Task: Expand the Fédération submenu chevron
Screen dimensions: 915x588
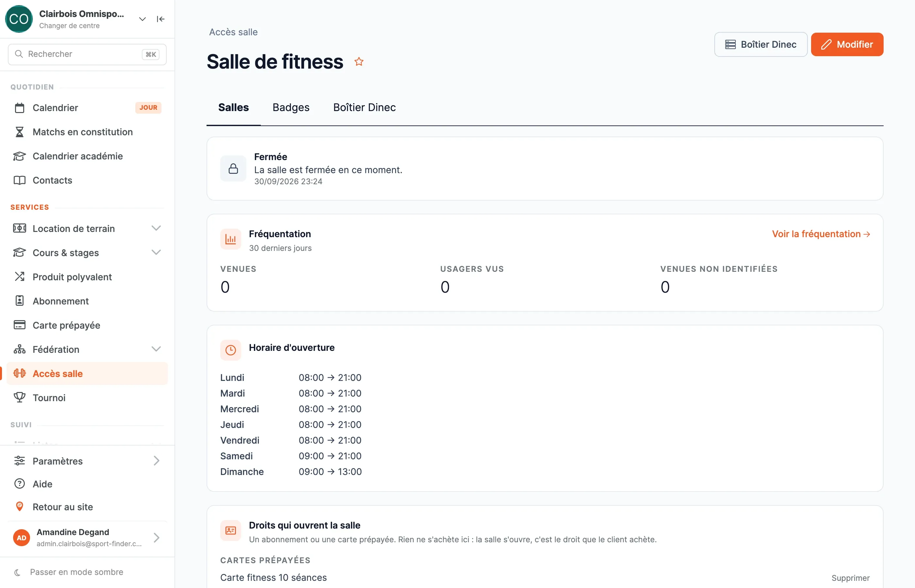Action: [x=156, y=349]
